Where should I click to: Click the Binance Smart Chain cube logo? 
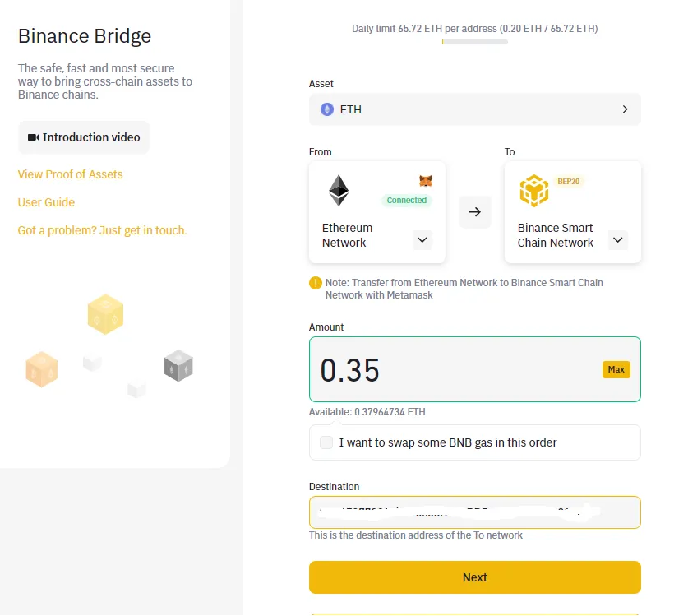(534, 191)
